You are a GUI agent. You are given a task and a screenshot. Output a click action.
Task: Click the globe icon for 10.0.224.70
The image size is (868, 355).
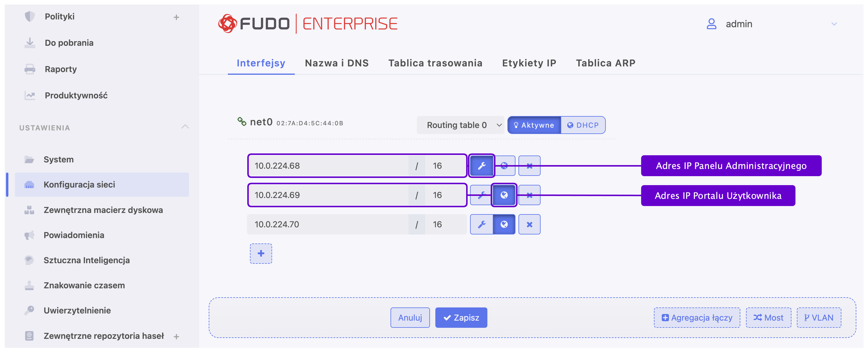tap(504, 224)
